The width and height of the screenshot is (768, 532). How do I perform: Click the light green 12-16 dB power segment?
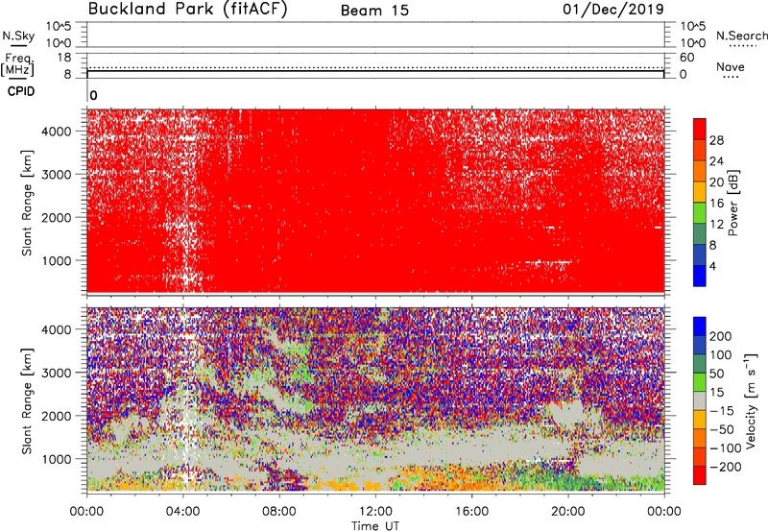pos(700,213)
